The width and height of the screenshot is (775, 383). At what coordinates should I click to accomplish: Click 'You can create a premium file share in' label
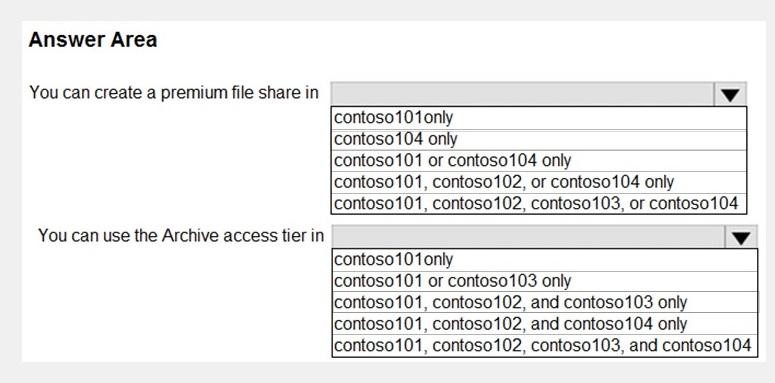(x=174, y=92)
